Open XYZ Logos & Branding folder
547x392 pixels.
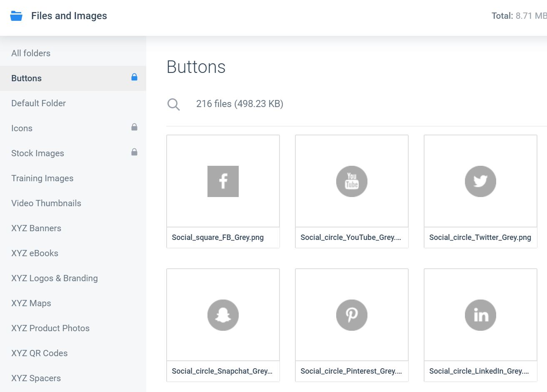point(73,278)
